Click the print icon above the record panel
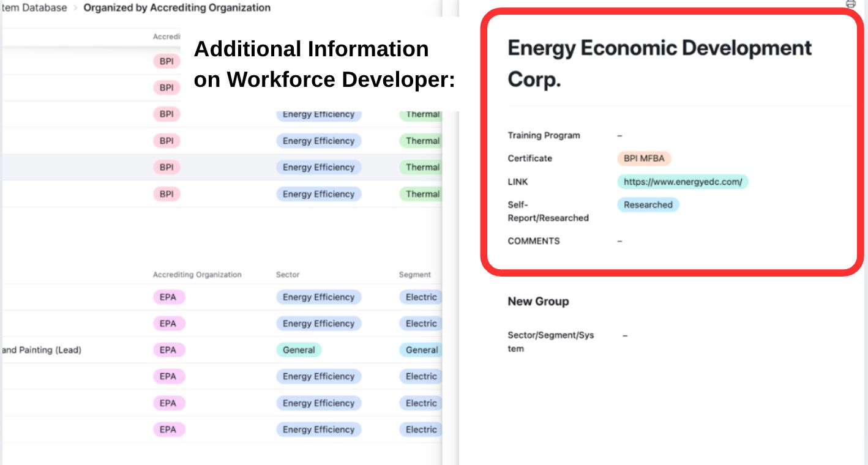The image size is (868, 465). [x=851, y=4]
